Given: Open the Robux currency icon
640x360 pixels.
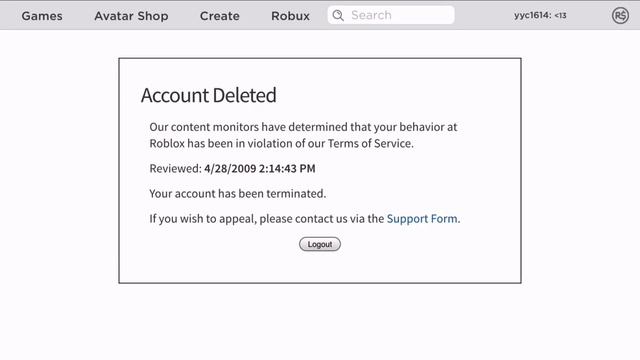Looking at the screenshot, I should pyautogui.click(x=620, y=16).
